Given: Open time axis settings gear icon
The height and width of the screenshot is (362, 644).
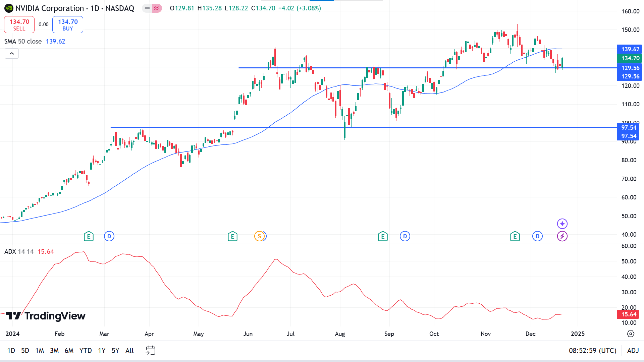Looking at the screenshot, I should click(631, 334).
